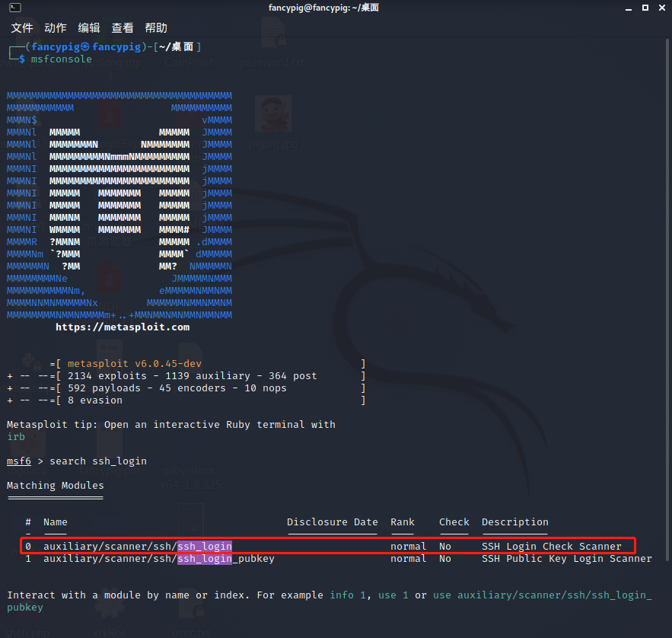Open the 文件 menu
The height and width of the screenshot is (638, 672).
(22, 28)
